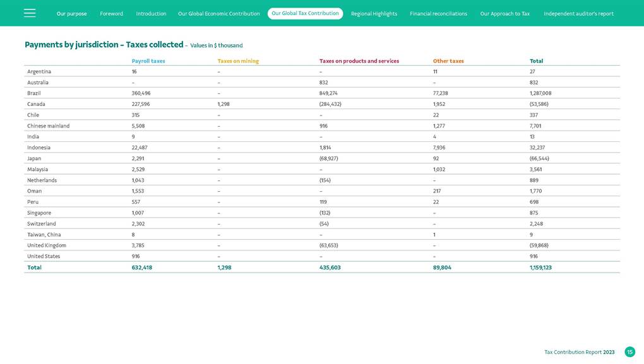Click the Tax Contribution Report 2023 footer
This screenshot has height=364, width=644.
point(579,352)
